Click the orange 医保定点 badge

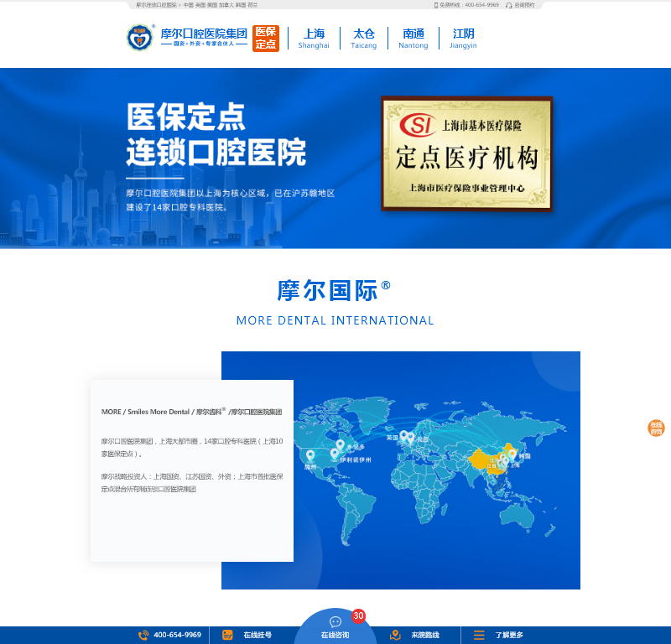pos(265,38)
